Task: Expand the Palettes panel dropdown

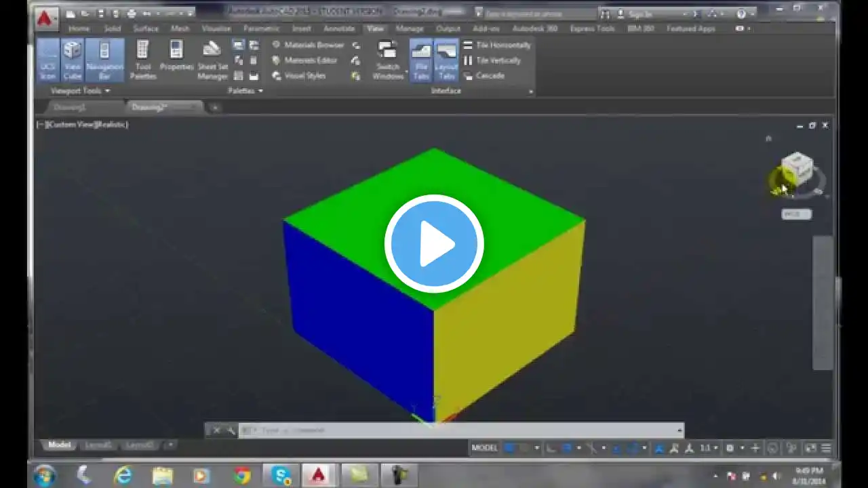Action: tap(245, 91)
